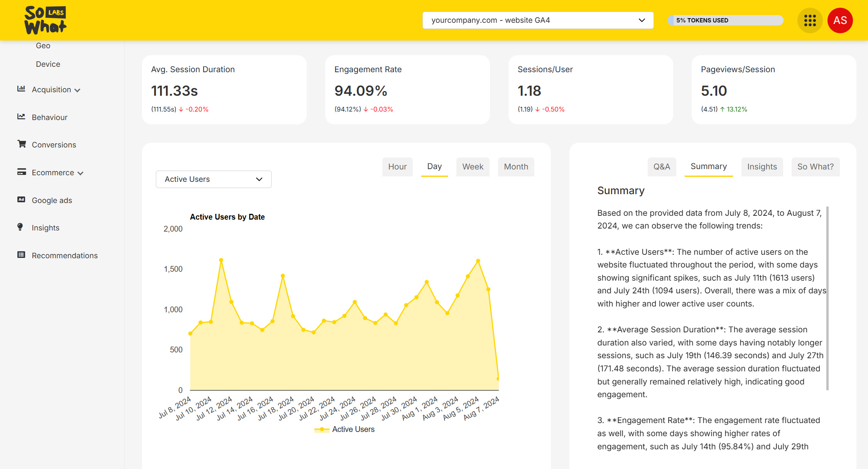Click the Jul 8, 2024 axis label
This screenshot has width=868, height=469.
click(175, 407)
